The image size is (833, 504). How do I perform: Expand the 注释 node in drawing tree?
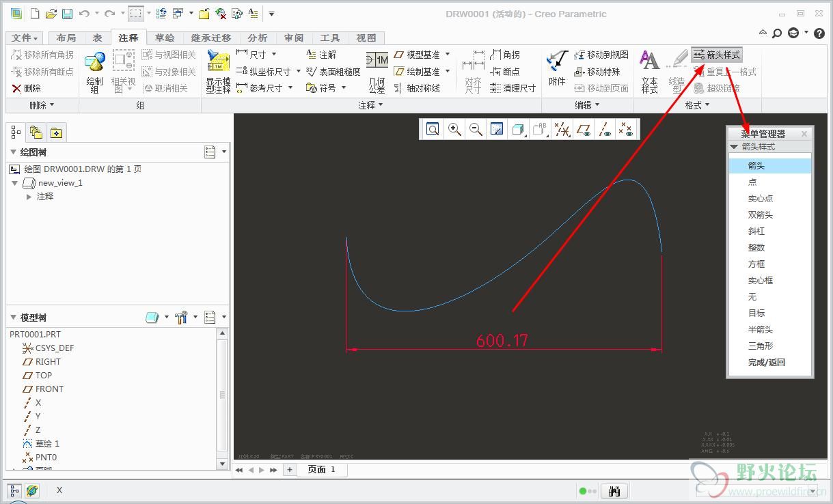coord(29,197)
